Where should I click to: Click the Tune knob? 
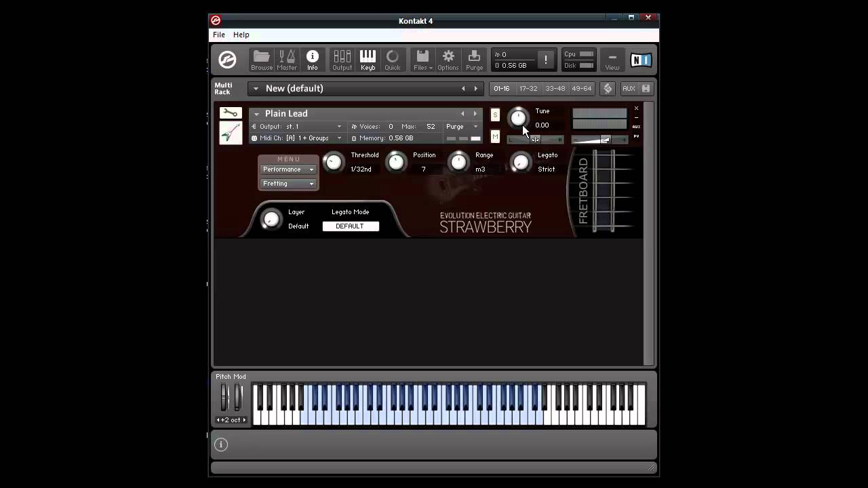tap(518, 117)
